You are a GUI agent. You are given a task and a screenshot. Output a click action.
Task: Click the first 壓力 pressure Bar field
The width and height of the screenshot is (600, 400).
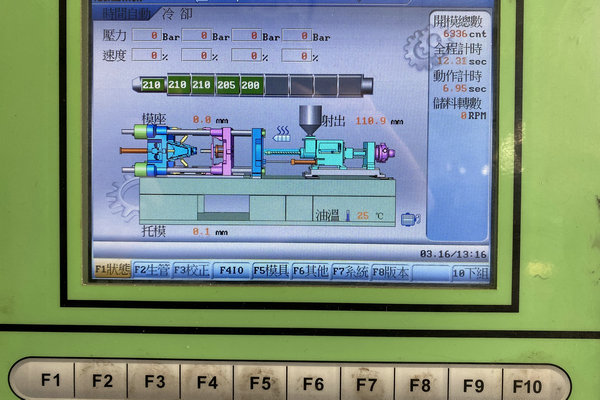point(147,36)
